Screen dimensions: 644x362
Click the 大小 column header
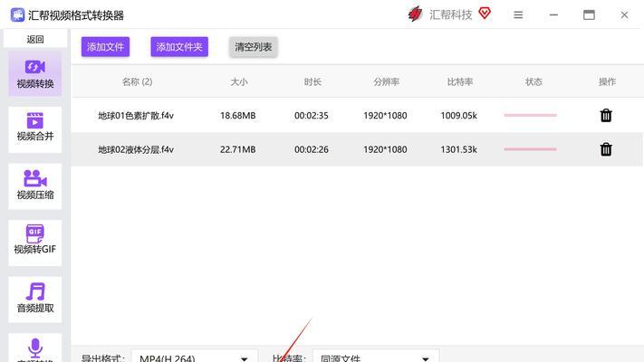point(238,81)
